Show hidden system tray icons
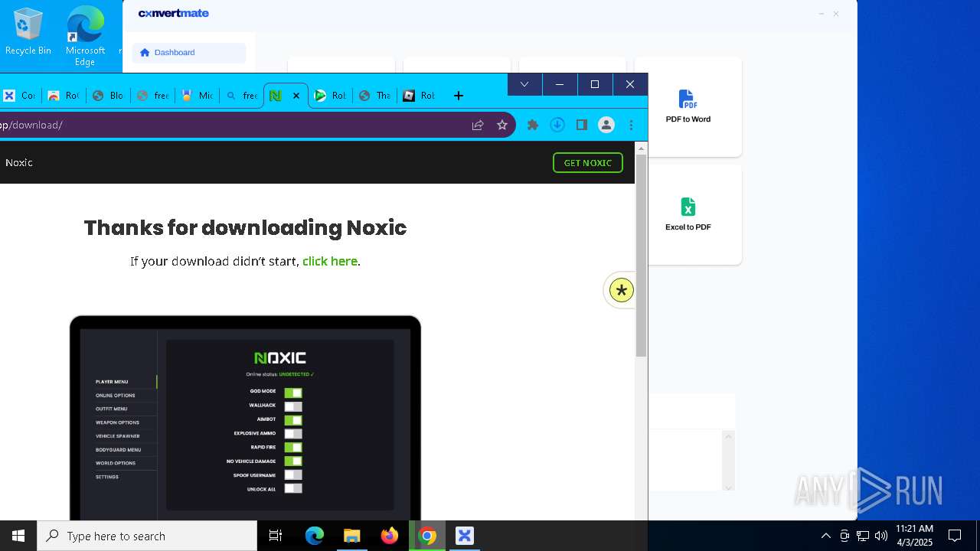The width and height of the screenshot is (980, 551). pyautogui.click(x=825, y=536)
